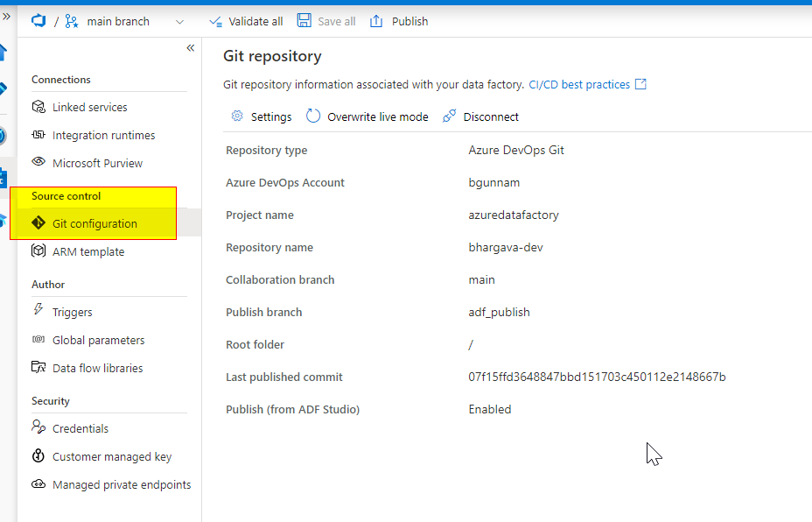Image resolution: width=812 pixels, height=522 pixels.
Task: Click the project name value azuredatafactory
Action: coord(514,215)
